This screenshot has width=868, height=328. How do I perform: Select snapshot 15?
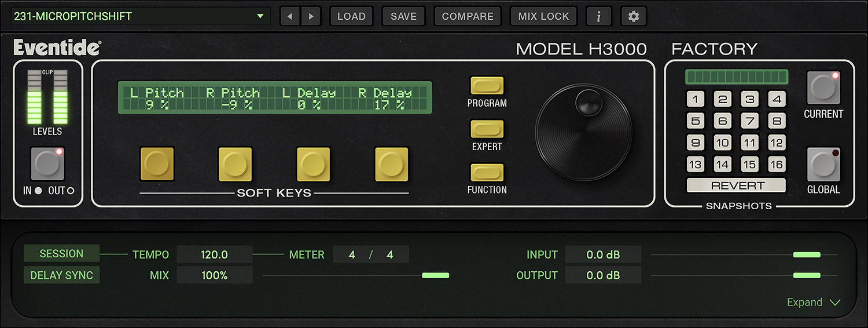click(749, 164)
